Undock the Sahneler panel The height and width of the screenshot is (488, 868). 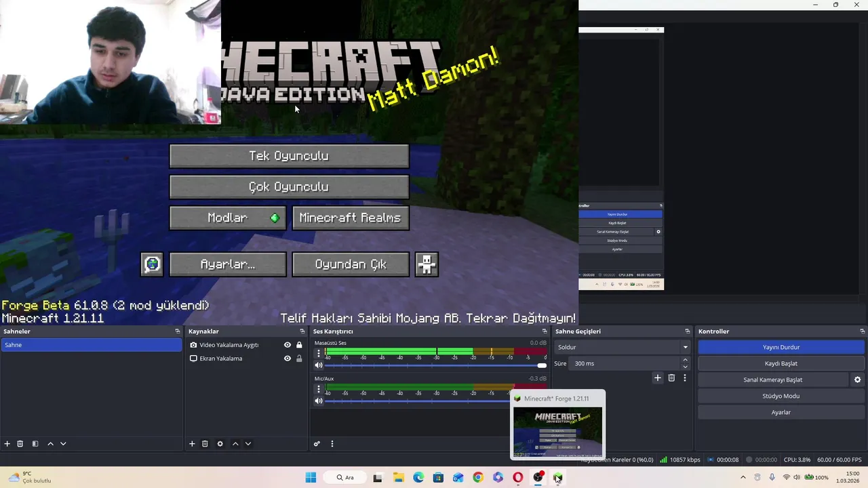(178, 331)
